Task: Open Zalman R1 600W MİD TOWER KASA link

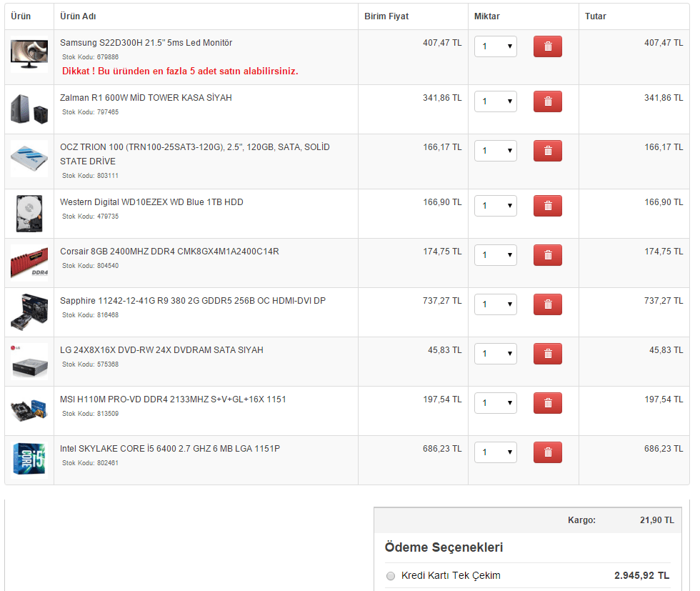Action: point(146,98)
